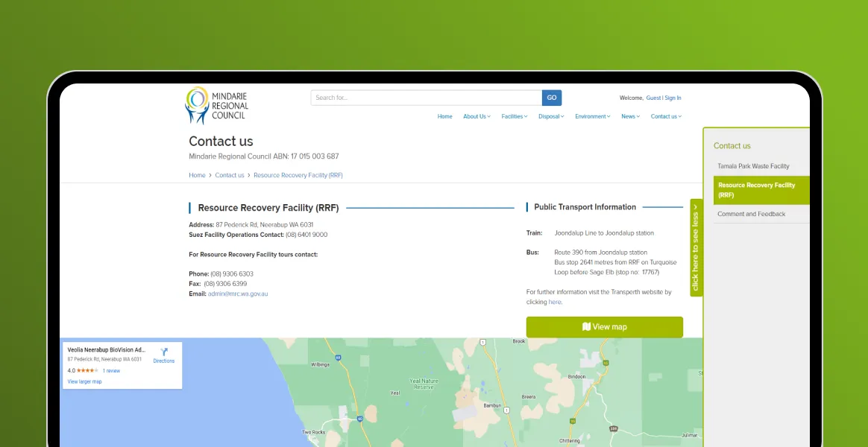Open the '1 review' link on map card
Screen dimensions: 868x447
(x=111, y=371)
